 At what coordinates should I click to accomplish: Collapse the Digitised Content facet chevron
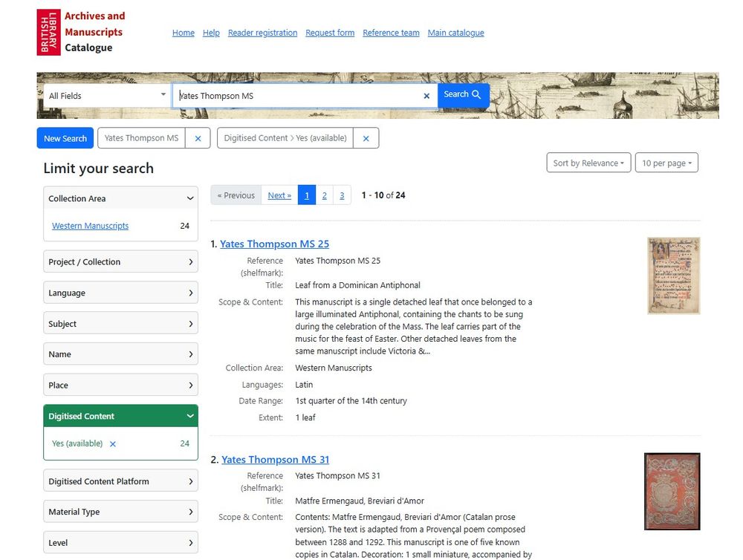(x=191, y=416)
